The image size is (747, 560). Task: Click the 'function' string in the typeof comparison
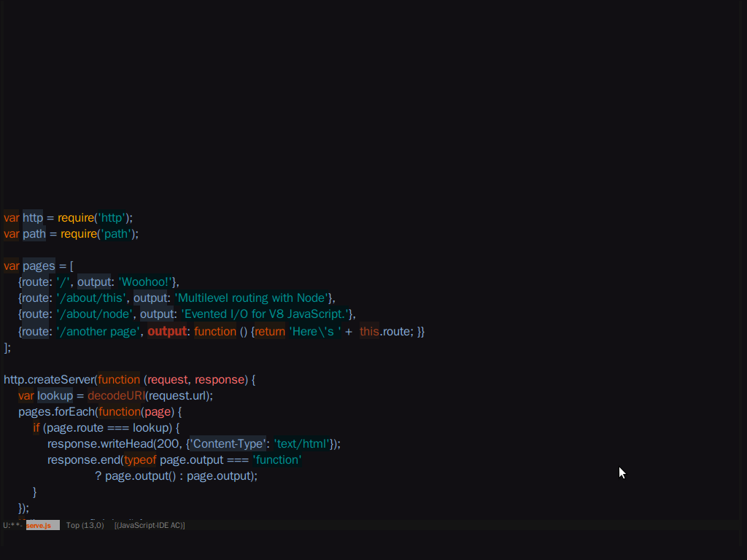click(277, 460)
